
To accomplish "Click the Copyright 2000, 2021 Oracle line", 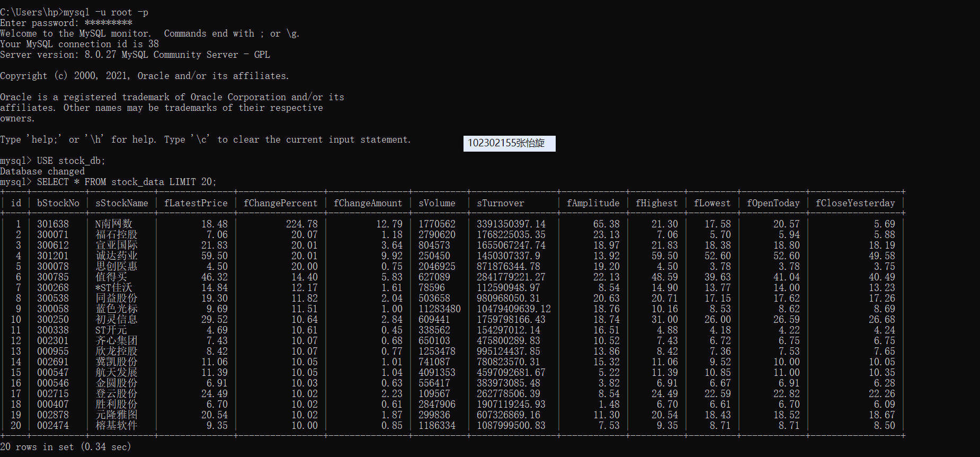I will tap(145, 76).
